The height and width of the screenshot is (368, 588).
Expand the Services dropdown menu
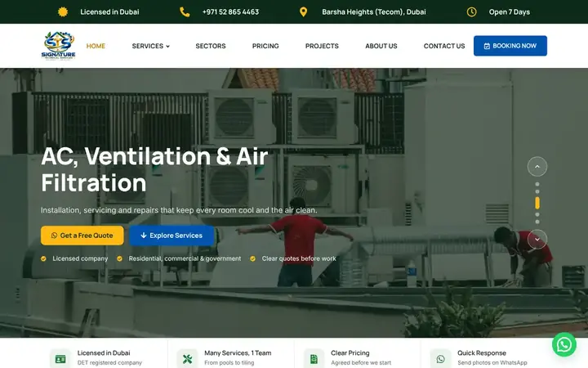coord(151,46)
